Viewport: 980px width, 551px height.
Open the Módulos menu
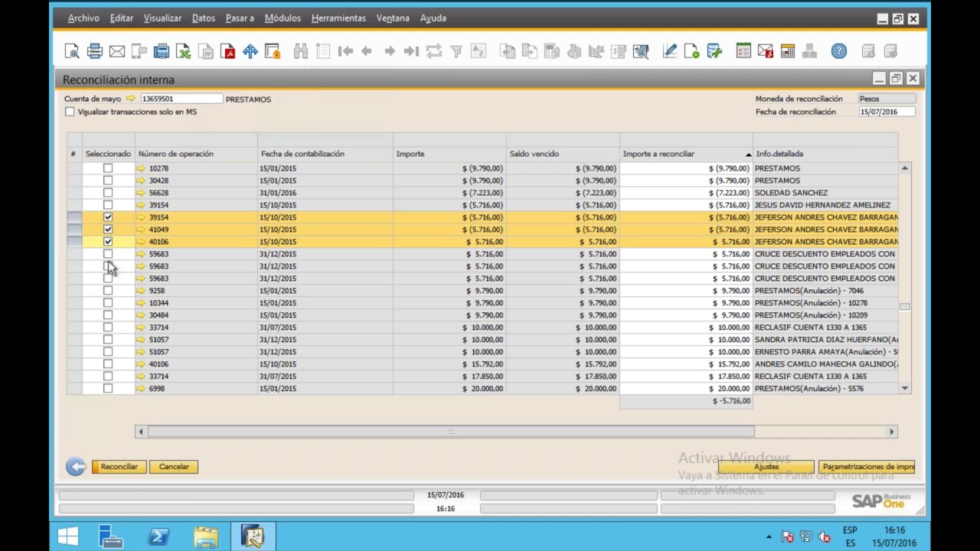coord(283,18)
